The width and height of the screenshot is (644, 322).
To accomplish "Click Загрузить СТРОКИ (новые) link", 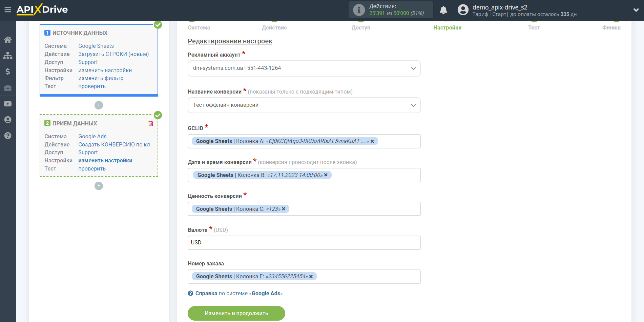I will pos(113,54).
